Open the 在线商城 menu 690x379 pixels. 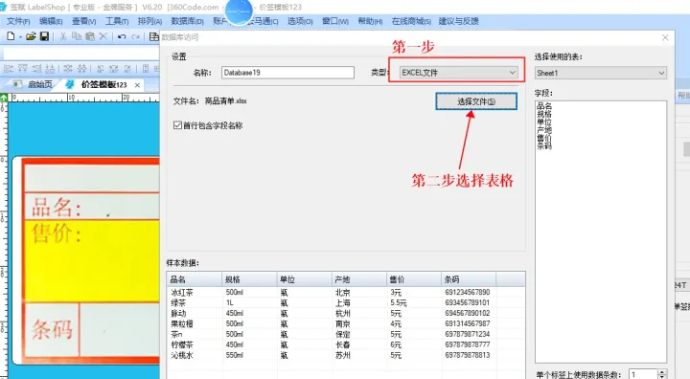[411, 21]
